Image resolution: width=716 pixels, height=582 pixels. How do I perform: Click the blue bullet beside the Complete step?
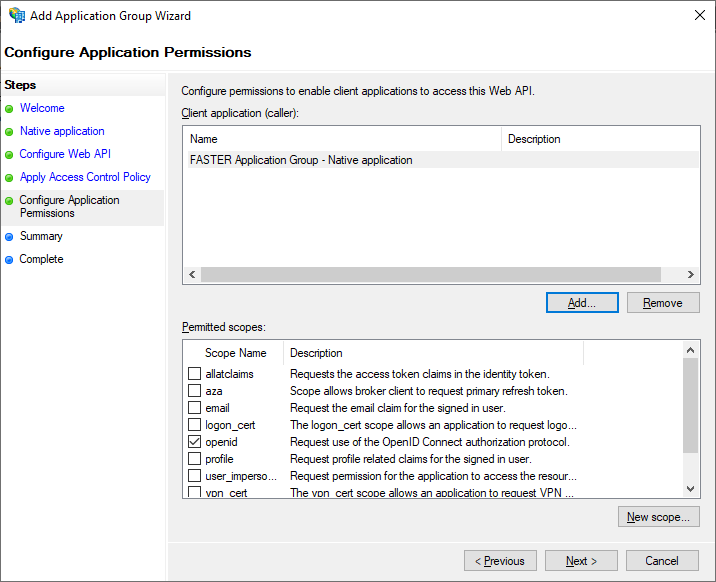coord(9,260)
